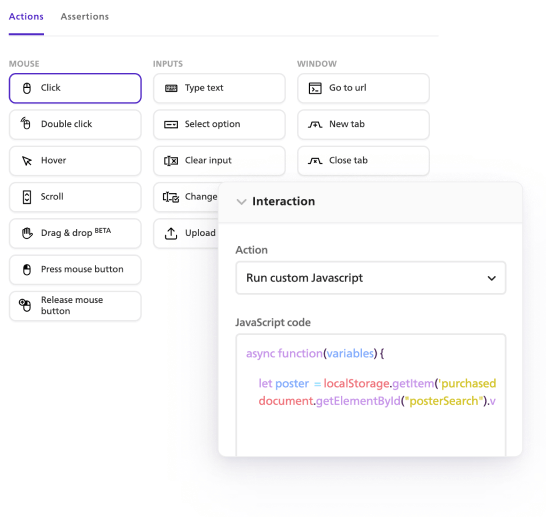Screen dimensions: 546x517
Task: Select the Upload arrow icon
Action: tap(171, 233)
